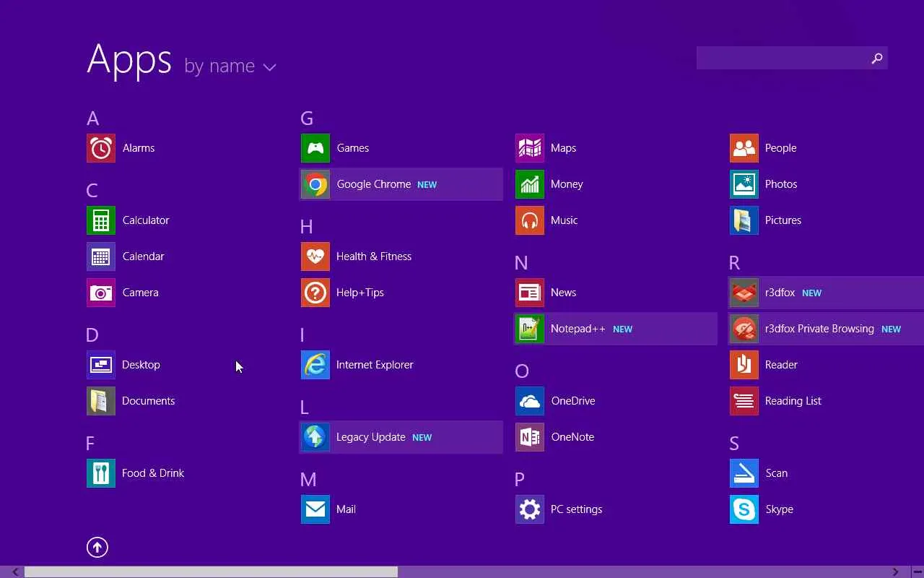This screenshot has height=578, width=924.
Task: Open the News app icon
Action: click(x=530, y=293)
